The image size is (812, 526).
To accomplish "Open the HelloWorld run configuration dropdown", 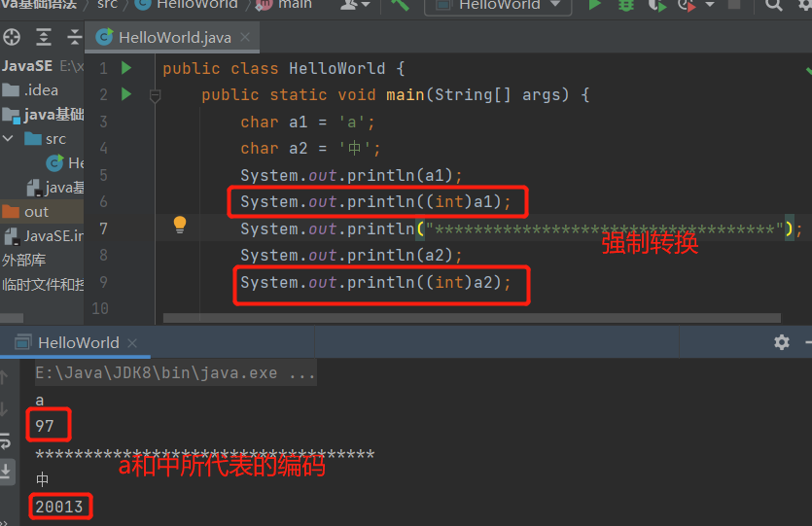I will click(498, 5).
